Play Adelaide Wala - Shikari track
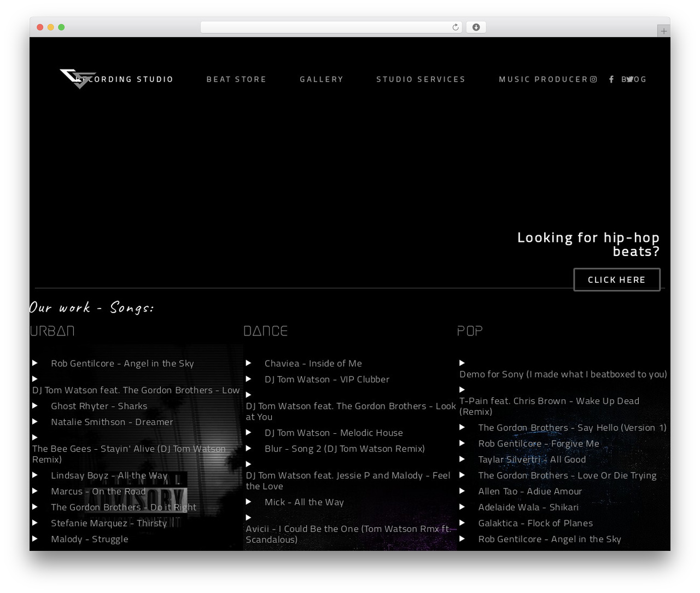The image size is (700, 593). 462,507
